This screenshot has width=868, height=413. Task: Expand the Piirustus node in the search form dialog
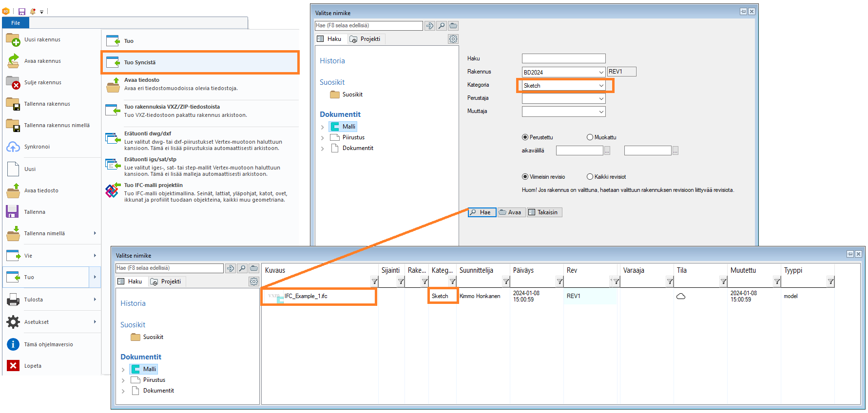(322, 138)
